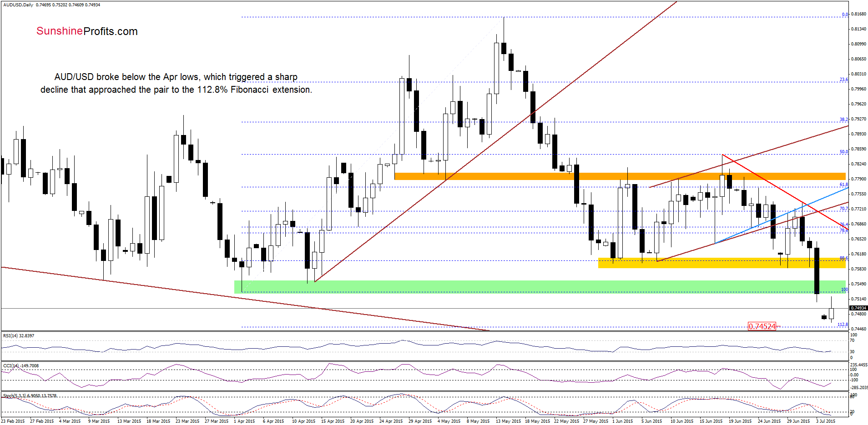The width and height of the screenshot is (868, 425).
Task: Click the 1 Apr 2015 date label
Action: (x=244, y=421)
